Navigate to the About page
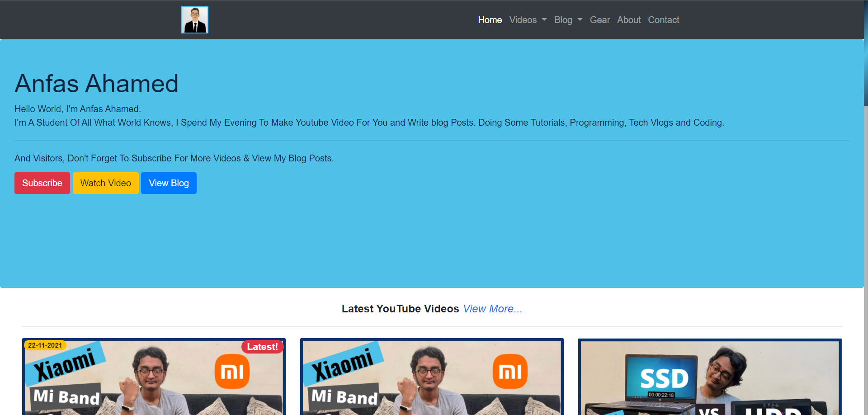Screen dimensions: 868x415 click(x=628, y=20)
